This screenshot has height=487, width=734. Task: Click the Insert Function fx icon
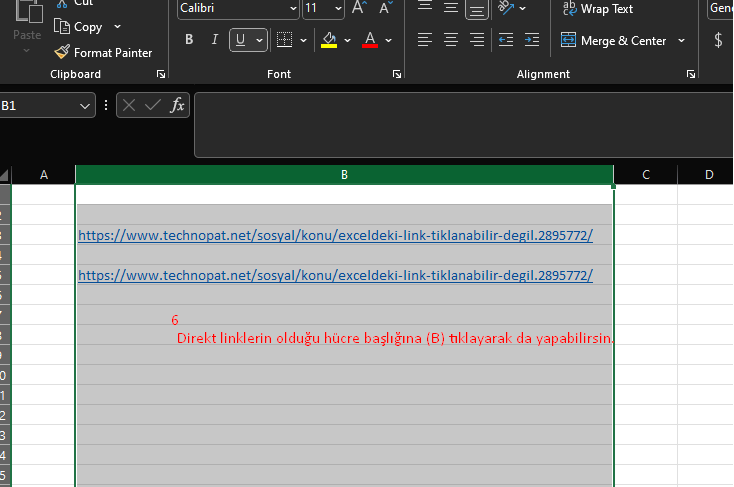coord(177,105)
